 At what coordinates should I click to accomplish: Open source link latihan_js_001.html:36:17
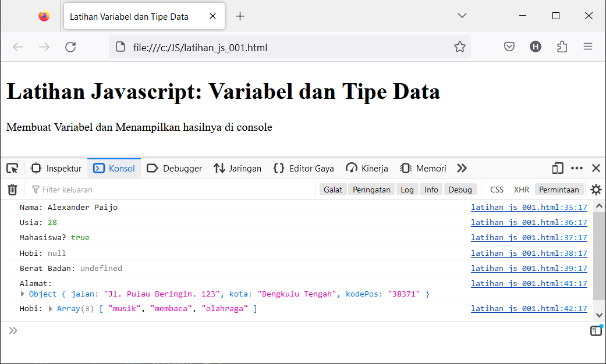tap(529, 222)
